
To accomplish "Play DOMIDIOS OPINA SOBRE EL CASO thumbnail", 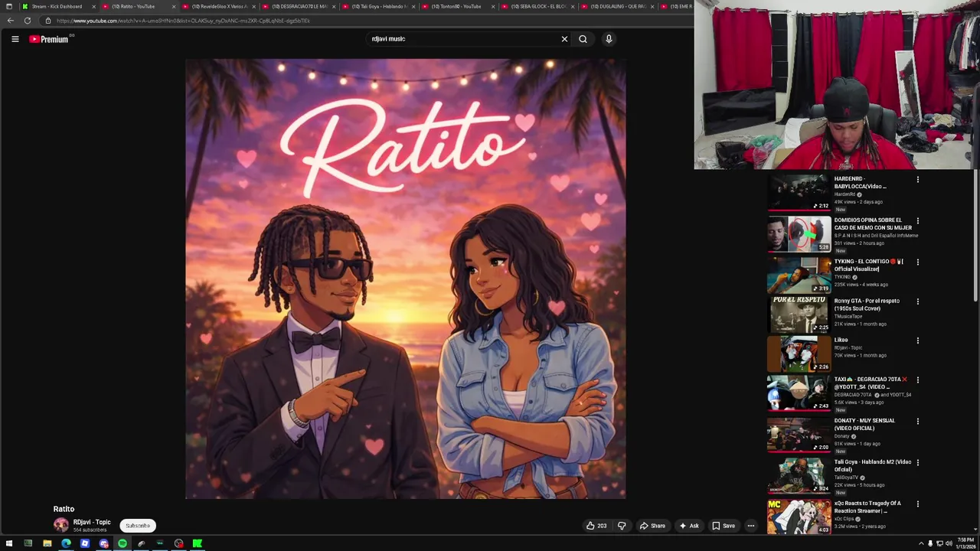I will click(x=799, y=234).
